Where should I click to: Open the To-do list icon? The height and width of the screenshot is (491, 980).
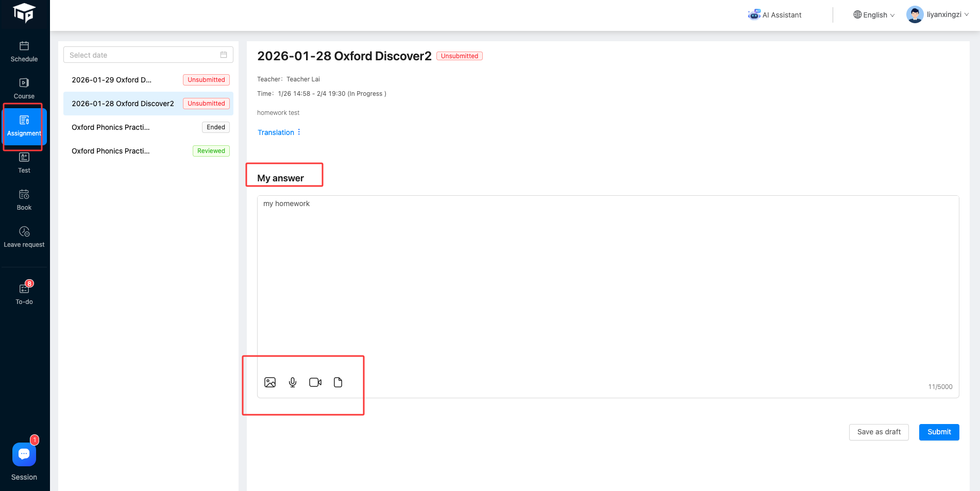coord(24,289)
